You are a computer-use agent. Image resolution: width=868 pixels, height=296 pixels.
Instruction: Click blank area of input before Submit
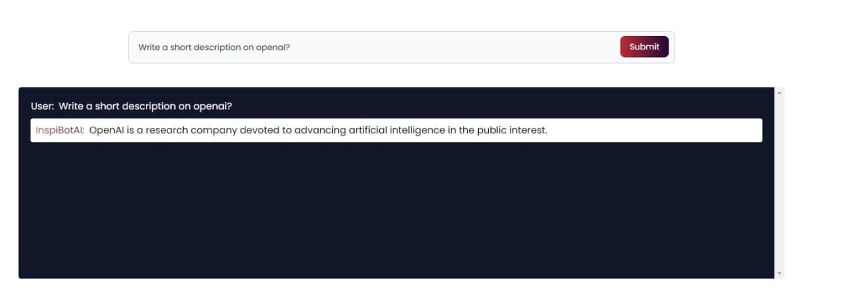[454, 47]
